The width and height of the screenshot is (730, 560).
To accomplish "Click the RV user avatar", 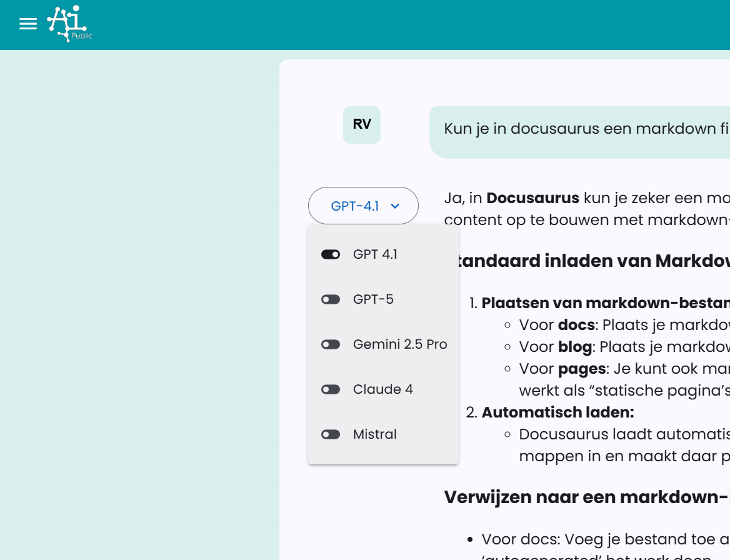I will [362, 124].
